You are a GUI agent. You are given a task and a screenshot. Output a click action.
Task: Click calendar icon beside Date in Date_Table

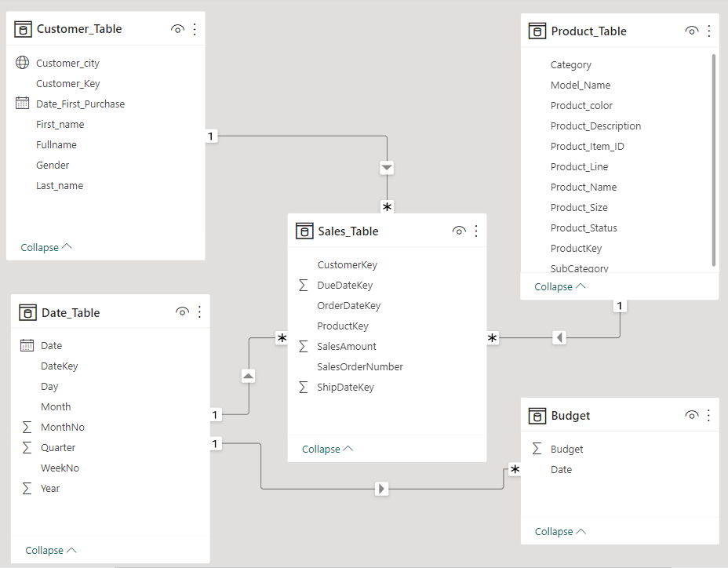point(27,345)
